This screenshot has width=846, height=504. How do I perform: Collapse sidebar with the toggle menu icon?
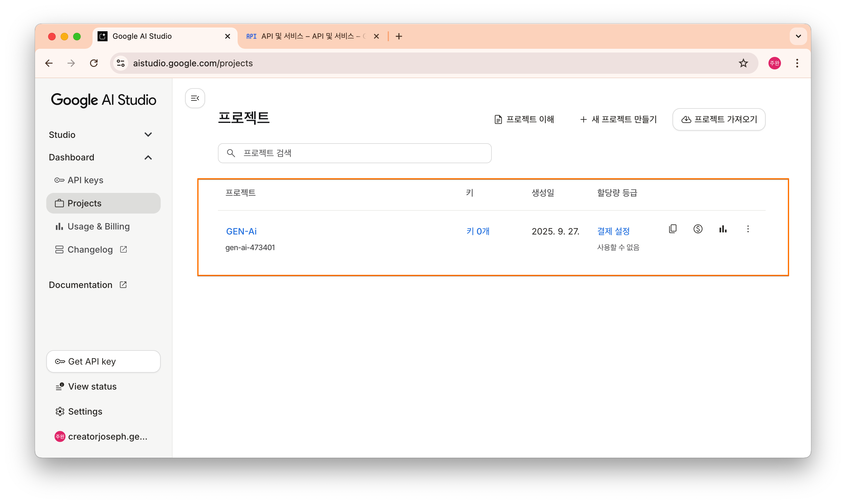click(195, 98)
